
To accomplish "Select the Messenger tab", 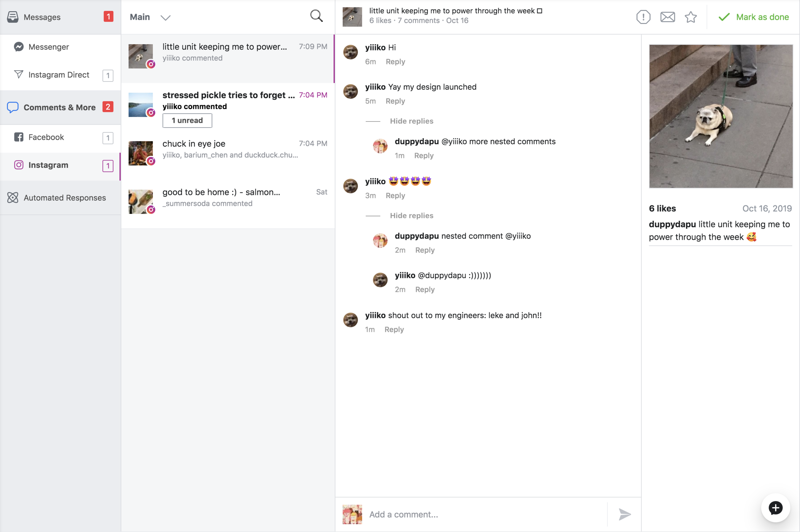I will 60,47.
